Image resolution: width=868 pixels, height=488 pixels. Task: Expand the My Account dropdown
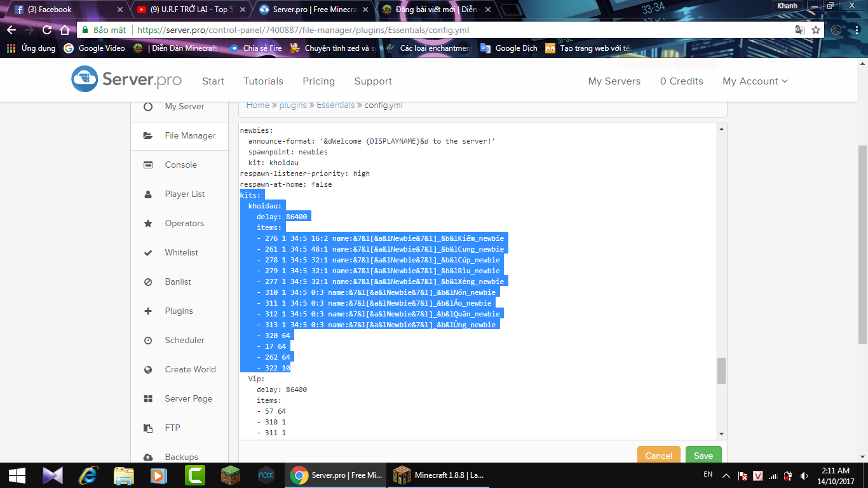click(755, 81)
